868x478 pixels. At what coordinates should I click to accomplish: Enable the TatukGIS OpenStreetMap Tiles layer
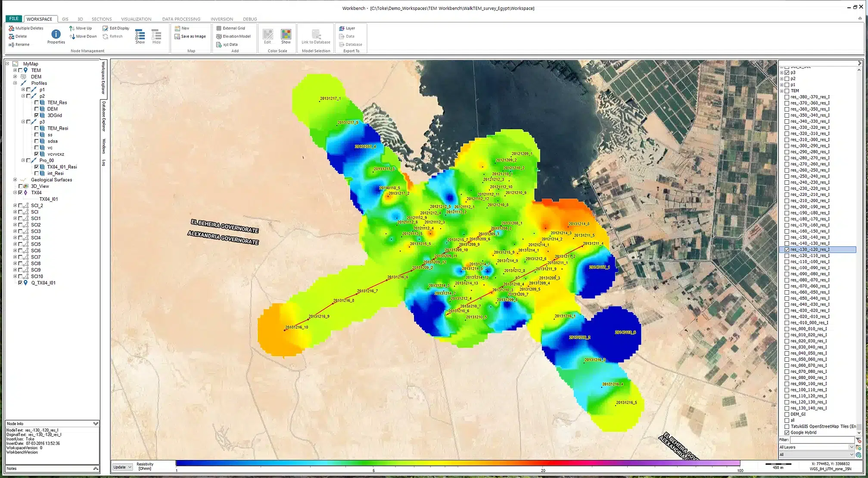tap(787, 427)
